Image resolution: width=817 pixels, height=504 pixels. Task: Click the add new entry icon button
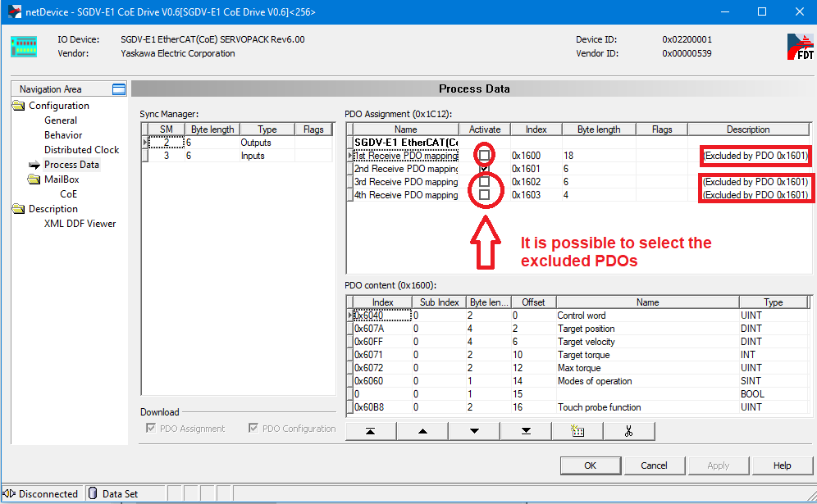[577, 431]
